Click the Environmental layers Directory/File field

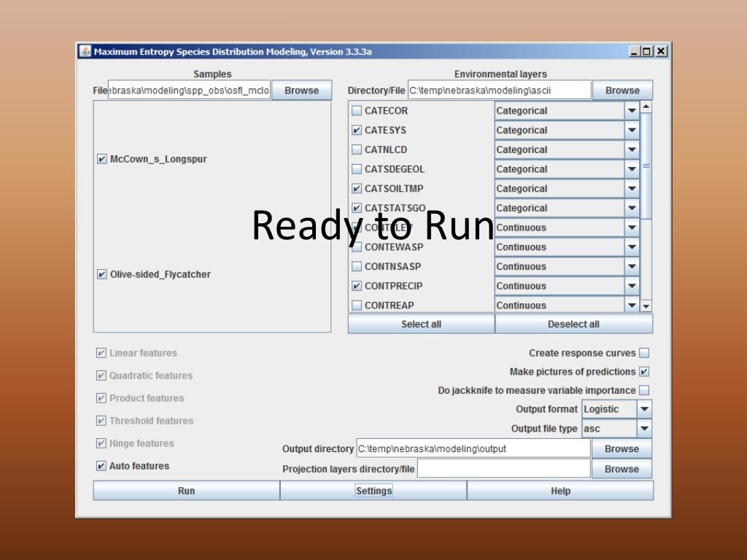[499, 90]
